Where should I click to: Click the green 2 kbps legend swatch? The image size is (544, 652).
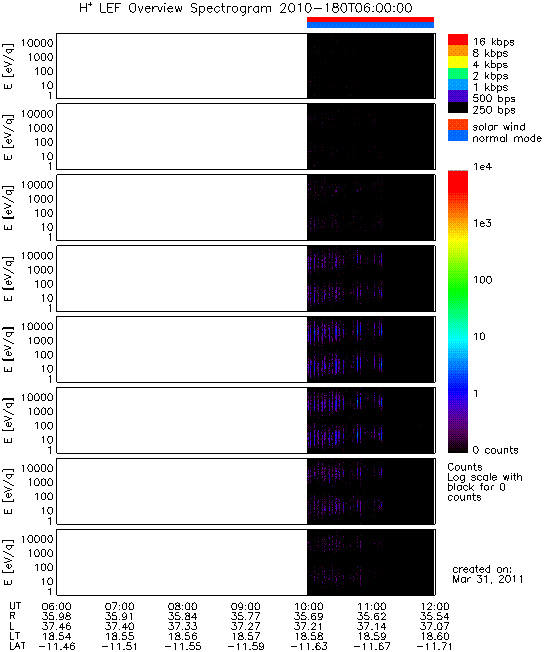[458, 73]
